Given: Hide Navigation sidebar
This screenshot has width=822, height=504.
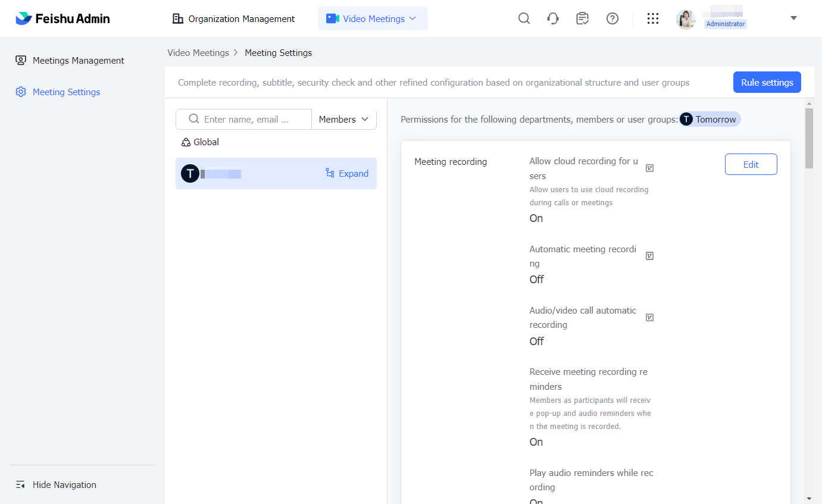Looking at the screenshot, I should tap(56, 485).
